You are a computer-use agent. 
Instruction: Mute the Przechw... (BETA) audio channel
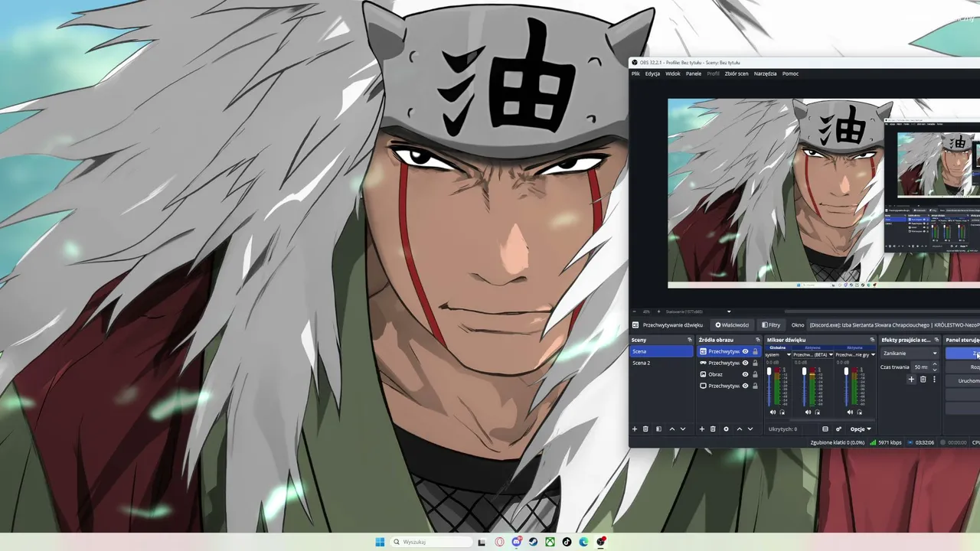pyautogui.click(x=808, y=412)
